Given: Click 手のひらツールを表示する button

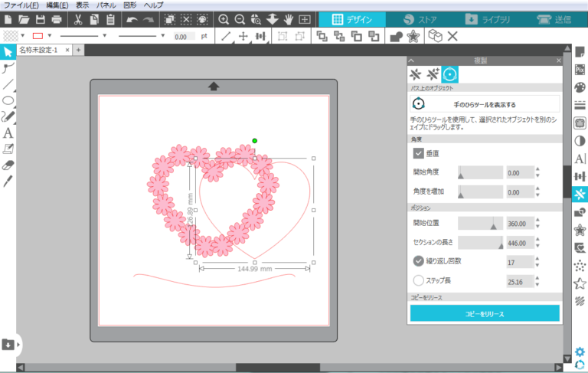Looking at the screenshot, I should coord(485,104).
